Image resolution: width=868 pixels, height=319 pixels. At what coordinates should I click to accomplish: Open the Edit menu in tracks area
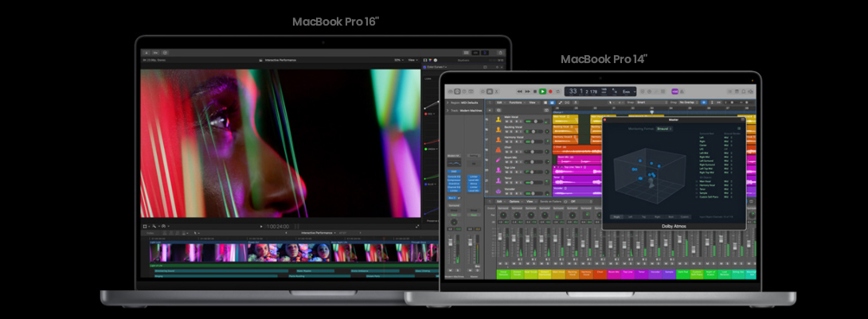pyautogui.click(x=500, y=103)
